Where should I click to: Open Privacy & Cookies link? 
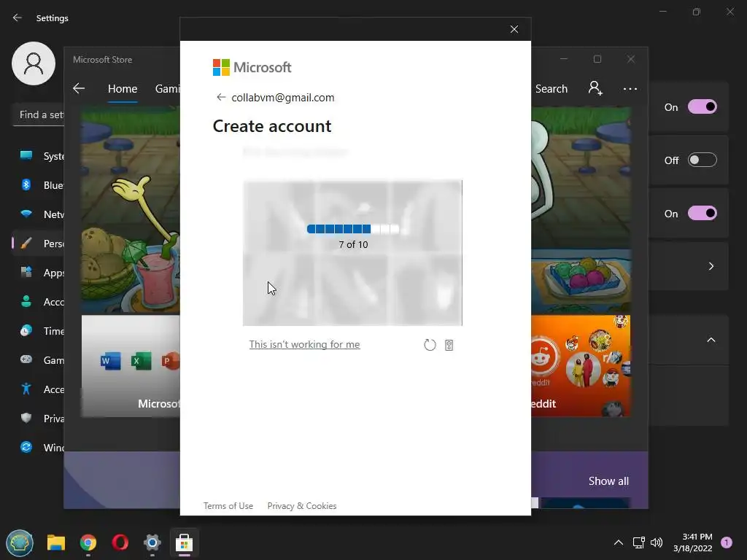tap(302, 506)
